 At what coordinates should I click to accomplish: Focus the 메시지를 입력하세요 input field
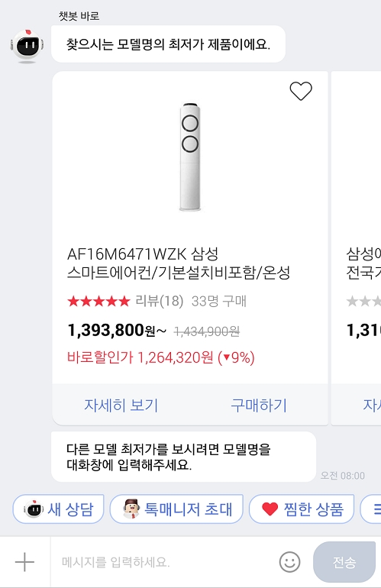point(165,562)
